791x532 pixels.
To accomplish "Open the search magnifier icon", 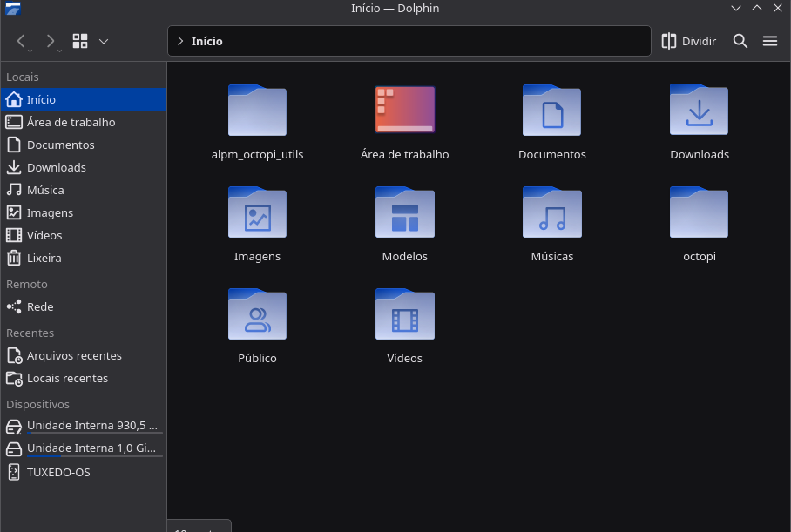I will 740,41.
